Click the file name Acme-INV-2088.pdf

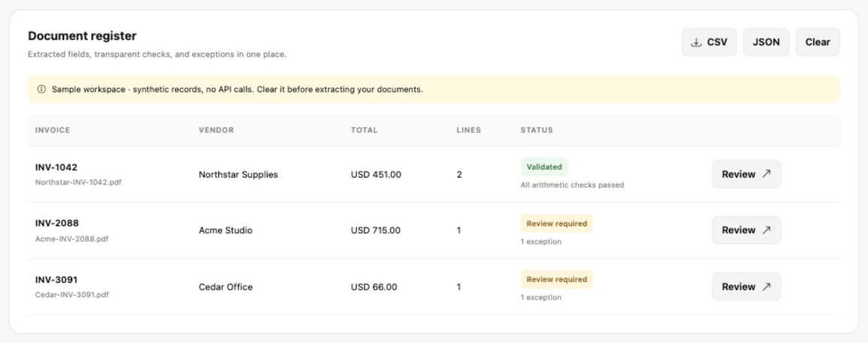[x=72, y=239]
